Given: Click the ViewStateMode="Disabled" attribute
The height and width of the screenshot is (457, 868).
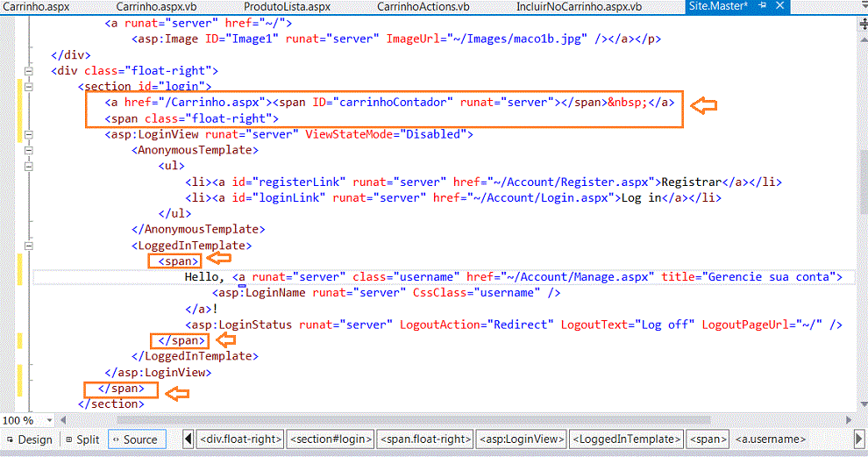Looking at the screenshot, I should click(386, 134).
